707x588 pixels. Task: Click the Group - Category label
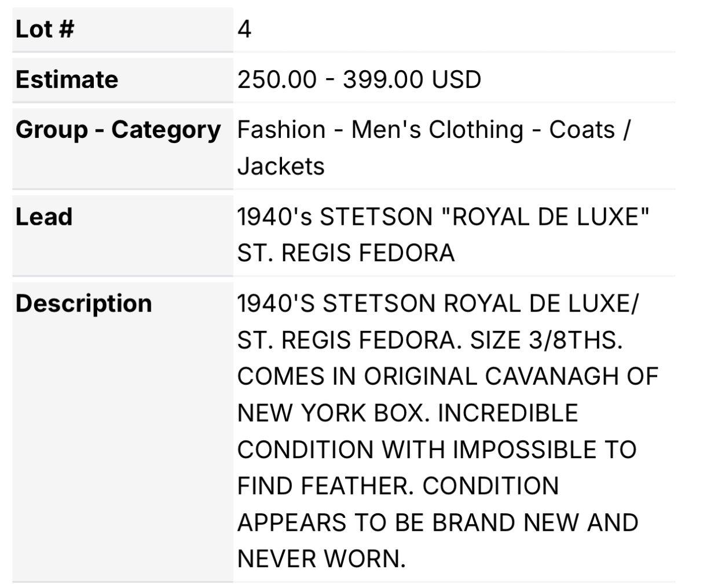point(118,130)
